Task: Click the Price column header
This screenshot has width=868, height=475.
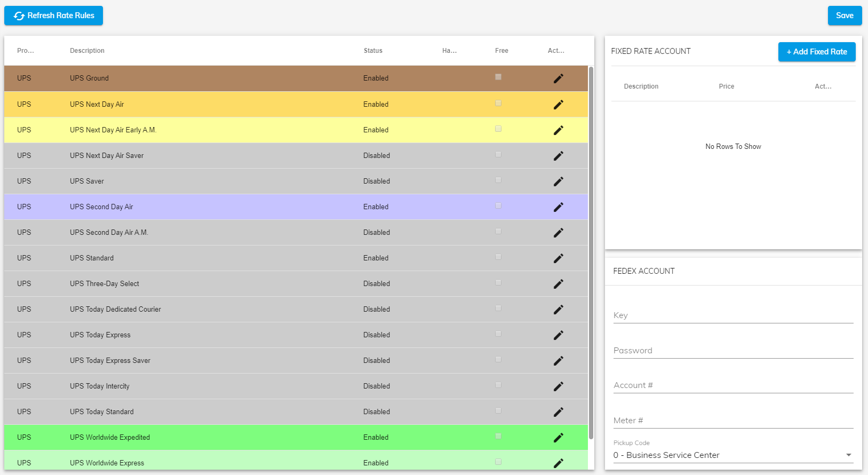Action: click(x=726, y=86)
